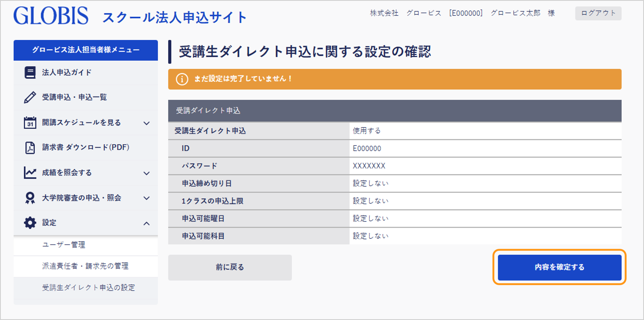The width and height of the screenshot is (644, 320).
Task: Select the 法人申込ガイド menu label
Action: point(67,72)
